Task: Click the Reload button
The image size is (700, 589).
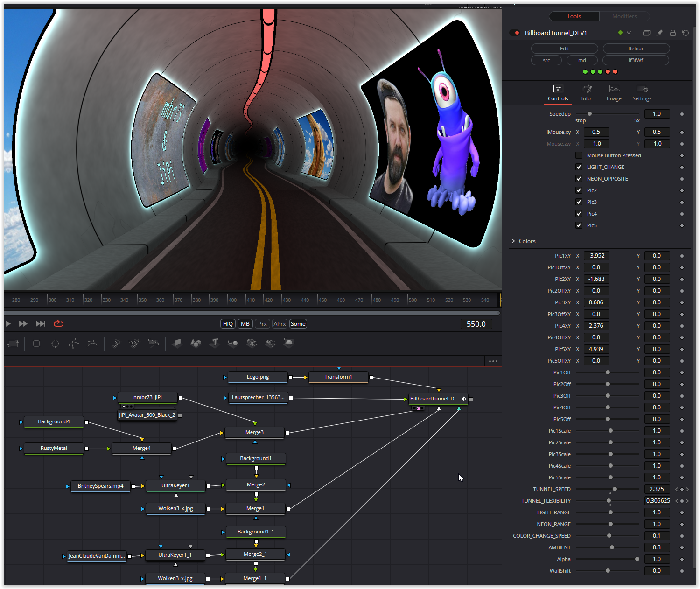Action: tap(637, 49)
